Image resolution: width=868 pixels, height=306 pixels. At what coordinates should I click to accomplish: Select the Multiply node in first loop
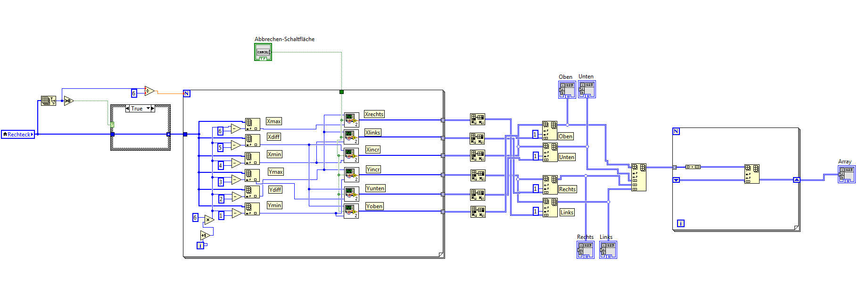[x=209, y=220]
